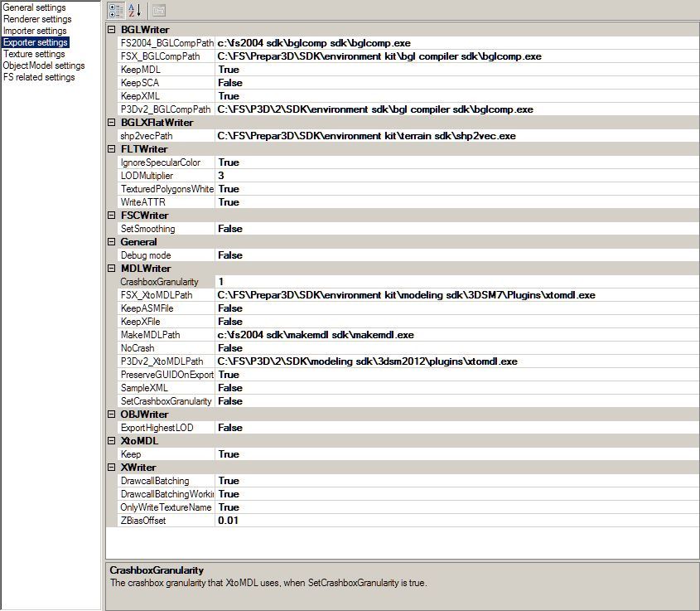Select the KeepSCA False value
Viewport: 700px width, 611px height.
pyautogui.click(x=456, y=83)
